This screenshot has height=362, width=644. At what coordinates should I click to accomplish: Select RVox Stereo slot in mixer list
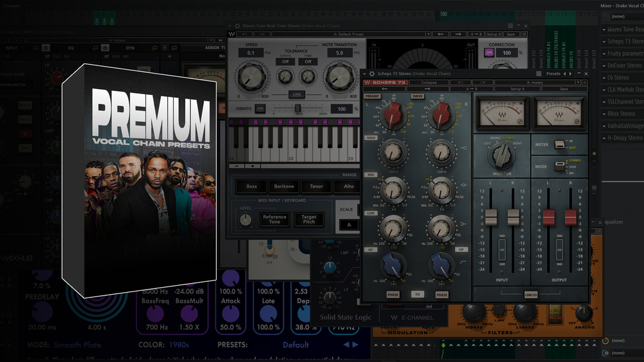pos(623,113)
